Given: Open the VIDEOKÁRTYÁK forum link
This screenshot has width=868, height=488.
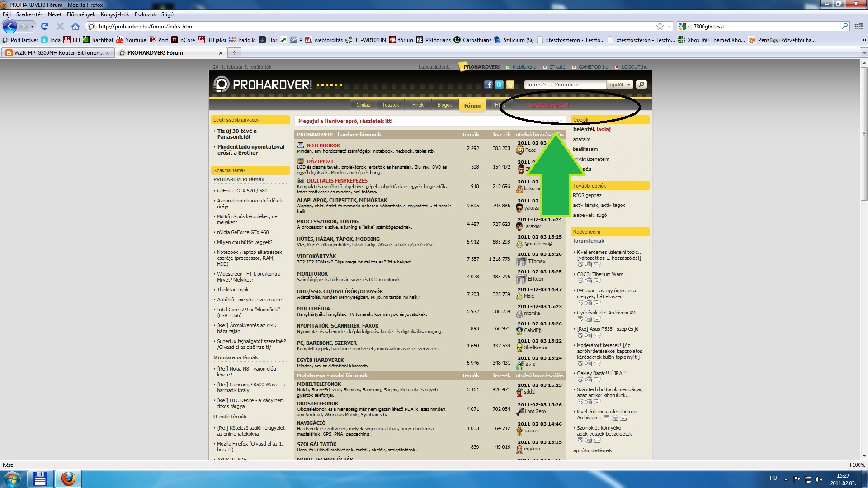Looking at the screenshot, I should (316, 256).
